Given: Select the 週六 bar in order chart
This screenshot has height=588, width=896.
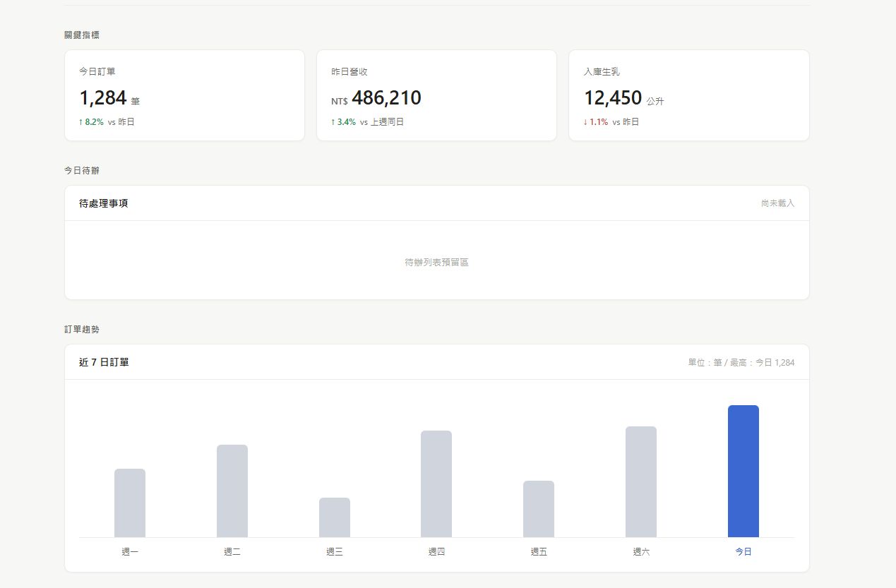Looking at the screenshot, I should click(641, 481).
